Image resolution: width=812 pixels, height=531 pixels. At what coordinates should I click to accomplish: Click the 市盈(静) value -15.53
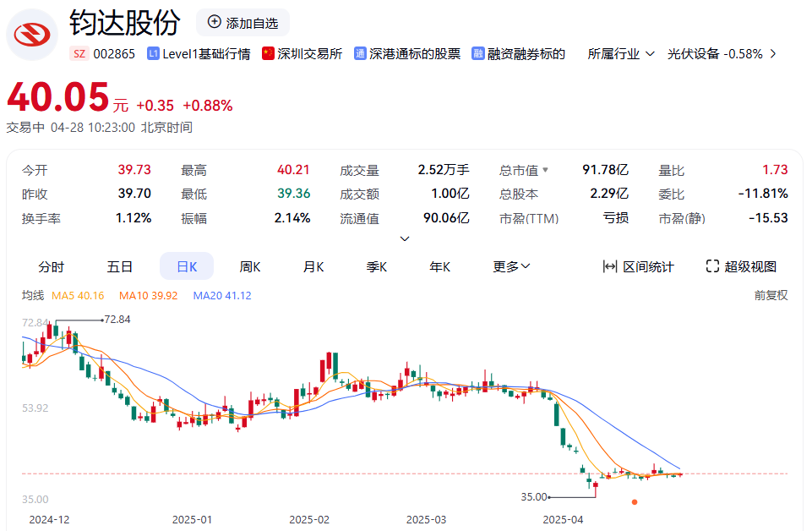[x=769, y=217]
